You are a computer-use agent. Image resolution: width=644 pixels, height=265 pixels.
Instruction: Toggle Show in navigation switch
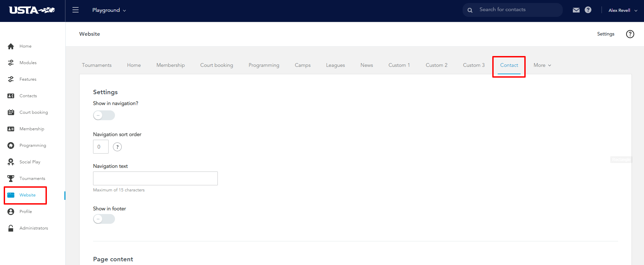tap(104, 115)
